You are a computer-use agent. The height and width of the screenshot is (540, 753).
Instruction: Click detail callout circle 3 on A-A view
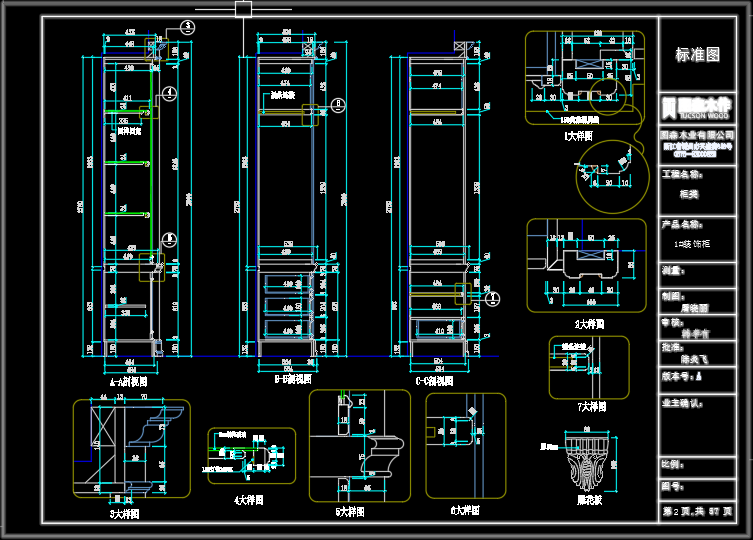(x=187, y=27)
